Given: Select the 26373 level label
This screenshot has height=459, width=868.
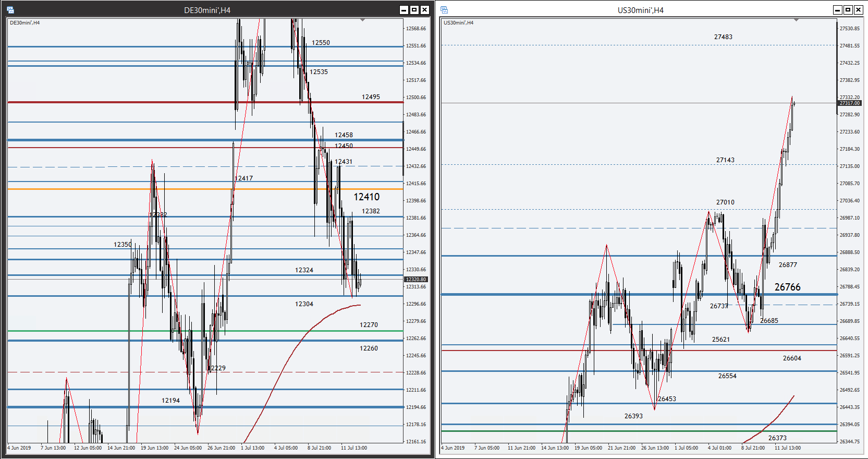Looking at the screenshot, I should 777,438.
